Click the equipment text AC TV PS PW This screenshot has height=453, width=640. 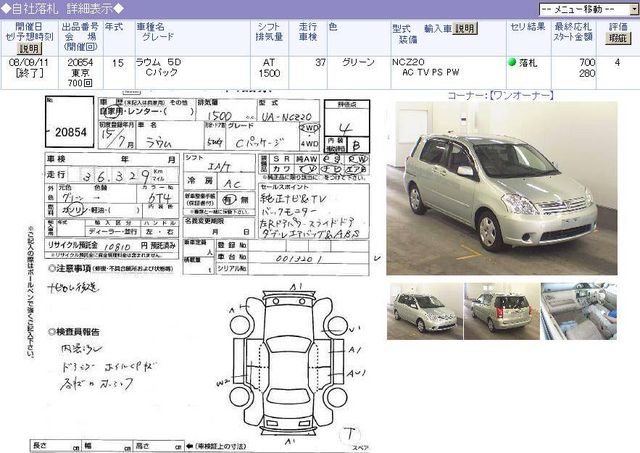(431, 72)
